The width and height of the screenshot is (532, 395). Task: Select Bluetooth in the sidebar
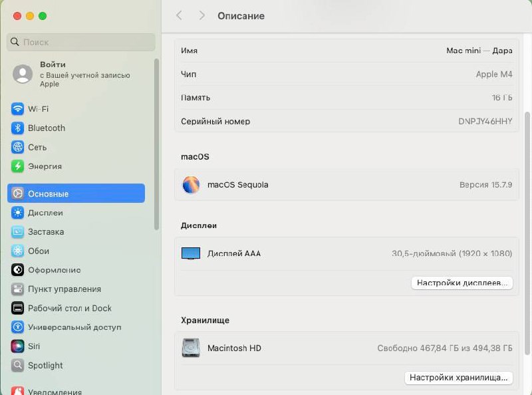coord(76,128)
